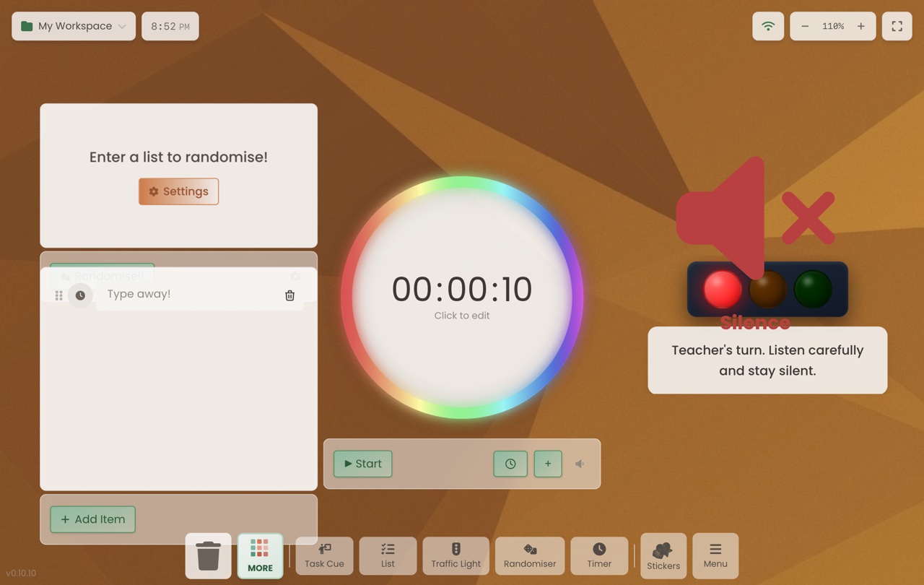Click the 'Type away!' text field
The image size is (924, 585).
(191, 294)
